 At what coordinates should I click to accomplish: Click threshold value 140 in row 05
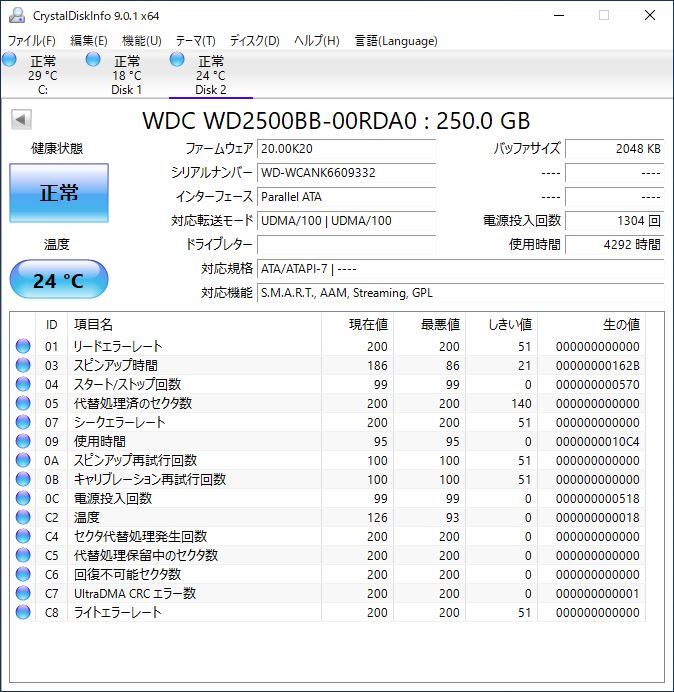click(521, 404)
